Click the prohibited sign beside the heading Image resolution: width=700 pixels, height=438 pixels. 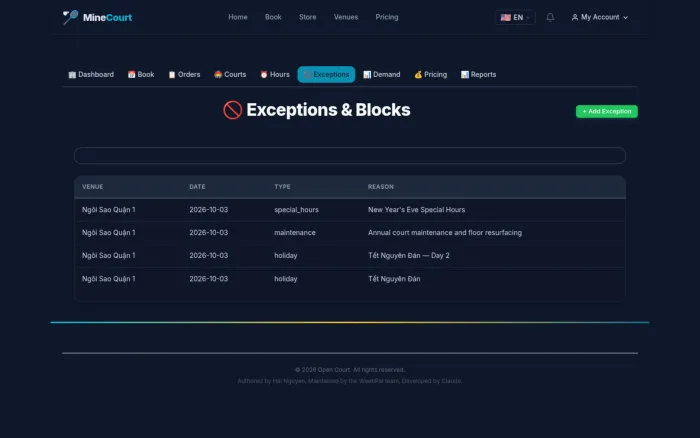tap(233, 110)
